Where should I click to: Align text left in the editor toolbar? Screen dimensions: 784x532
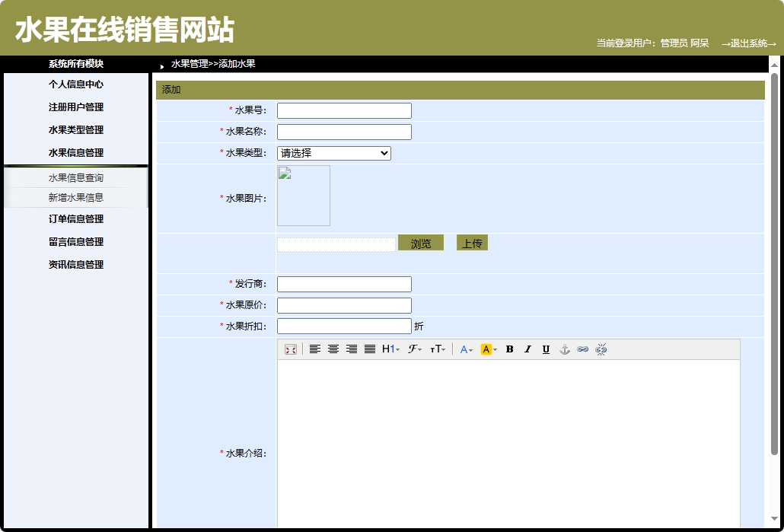point(314,349)
